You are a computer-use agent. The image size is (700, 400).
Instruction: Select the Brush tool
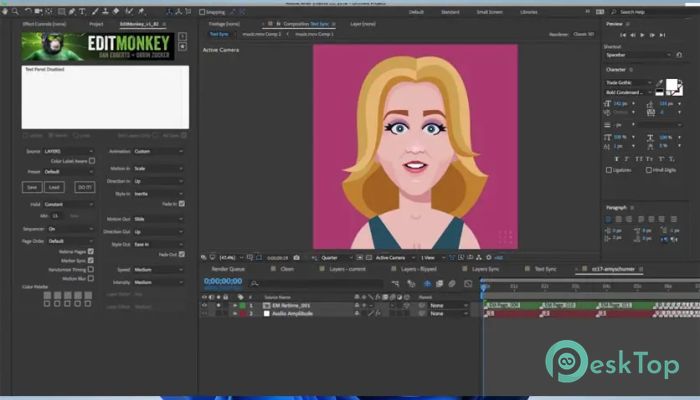click(95, 12)
